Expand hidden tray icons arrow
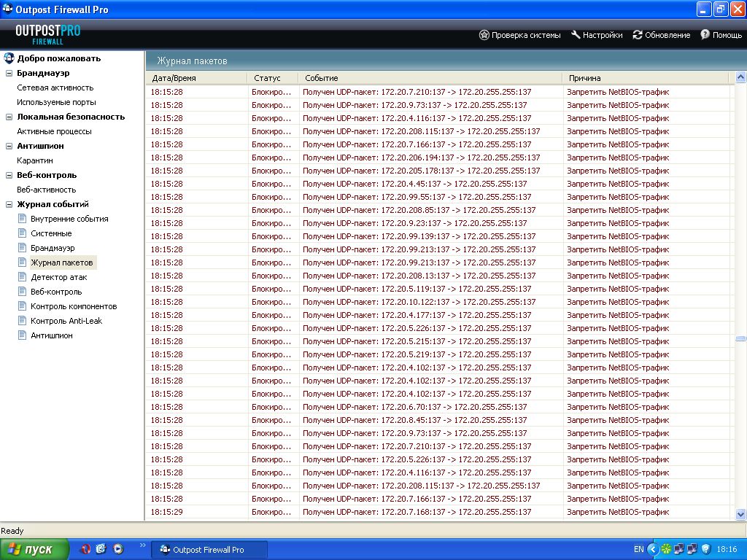Viewport: 747px width, 560px height. click(x=653, y=550)
